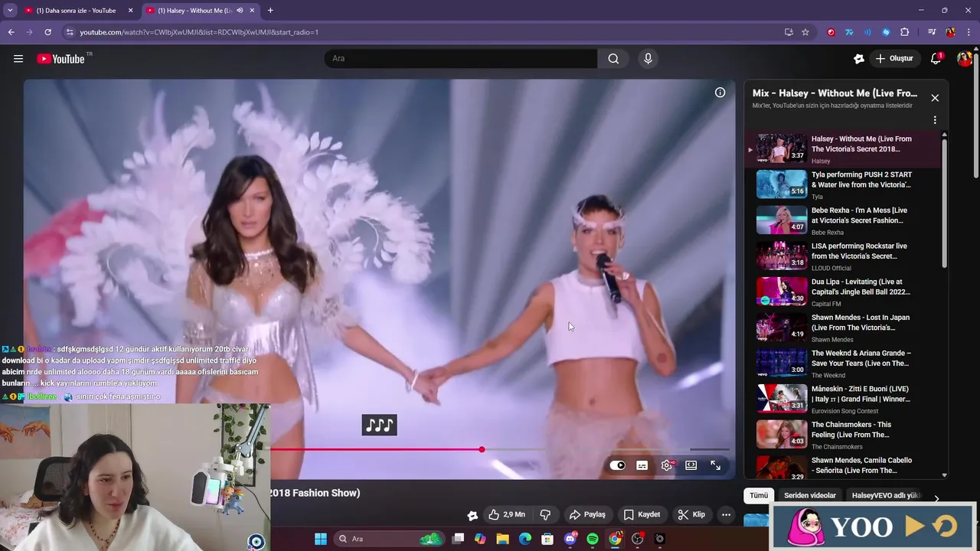Play The Weeknd Save Your Tears video

click(x=842, y=364)
